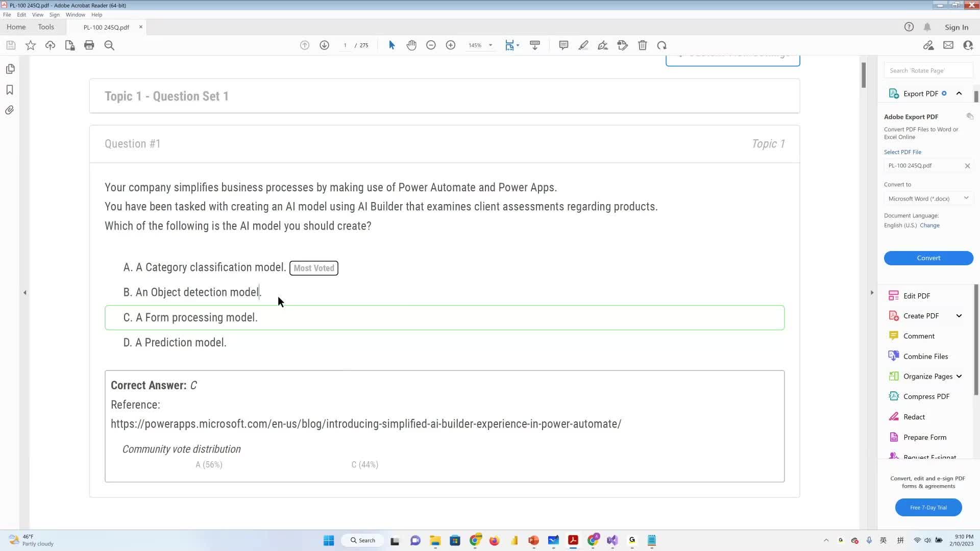Click the taskbar Search box
Image resolution: width=980 pixels, height=551 pixels.
[363, 540]
